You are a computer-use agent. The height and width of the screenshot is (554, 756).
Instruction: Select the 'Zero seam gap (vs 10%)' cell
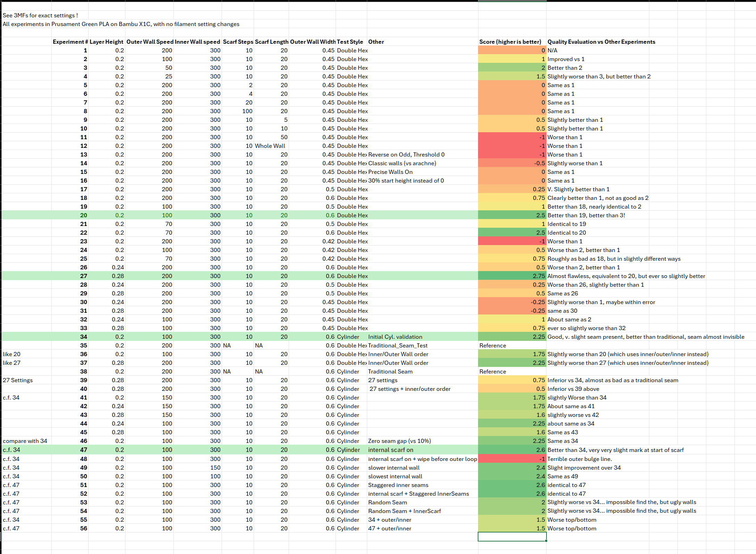(400, 441)
